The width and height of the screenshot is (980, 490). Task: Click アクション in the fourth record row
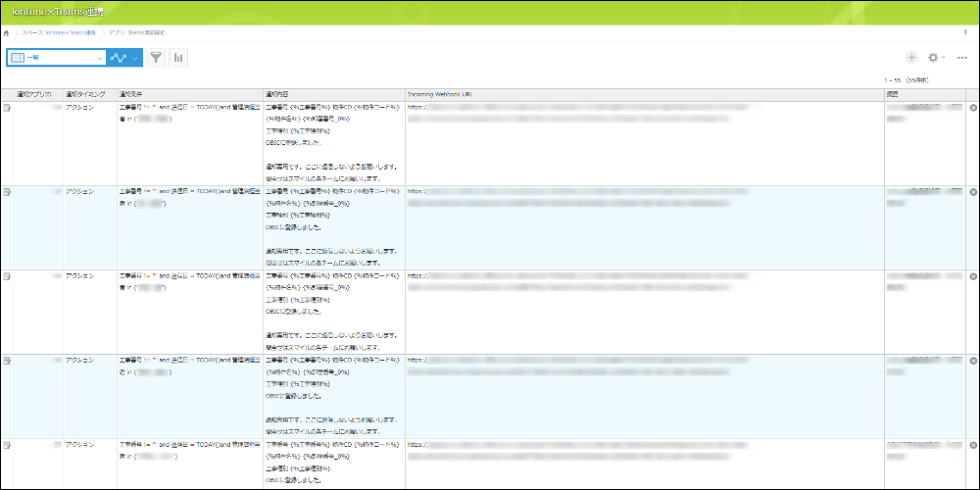(x=80, y=361)
